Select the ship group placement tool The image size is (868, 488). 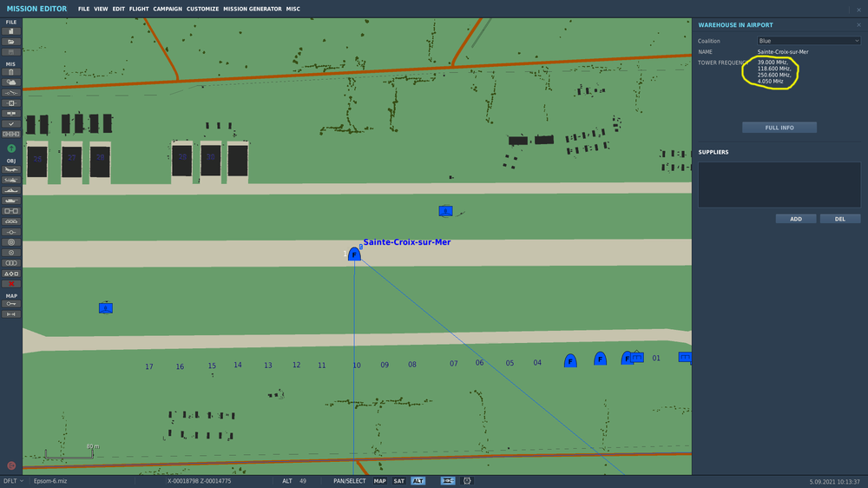click(11, 190)
